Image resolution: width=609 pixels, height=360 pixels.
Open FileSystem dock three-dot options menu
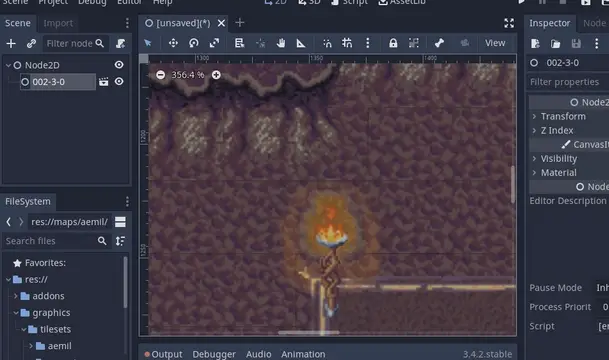tap(127, 201)
